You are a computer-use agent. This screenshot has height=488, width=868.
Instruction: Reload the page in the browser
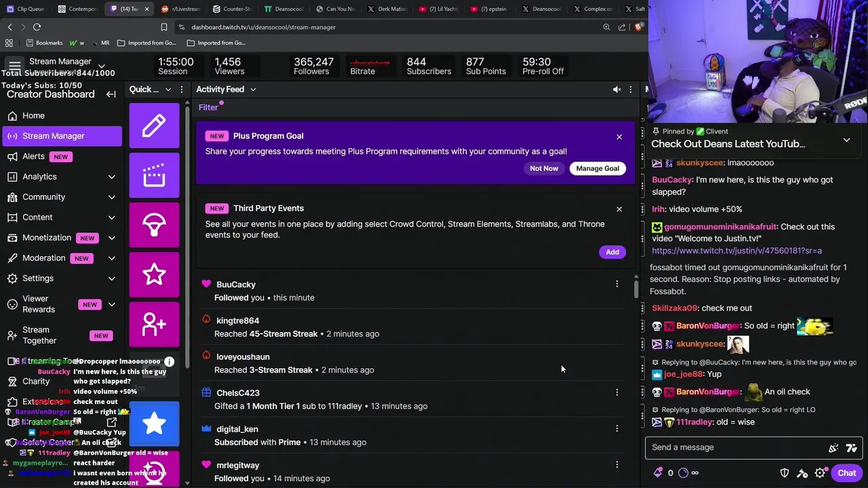point(37,27)
